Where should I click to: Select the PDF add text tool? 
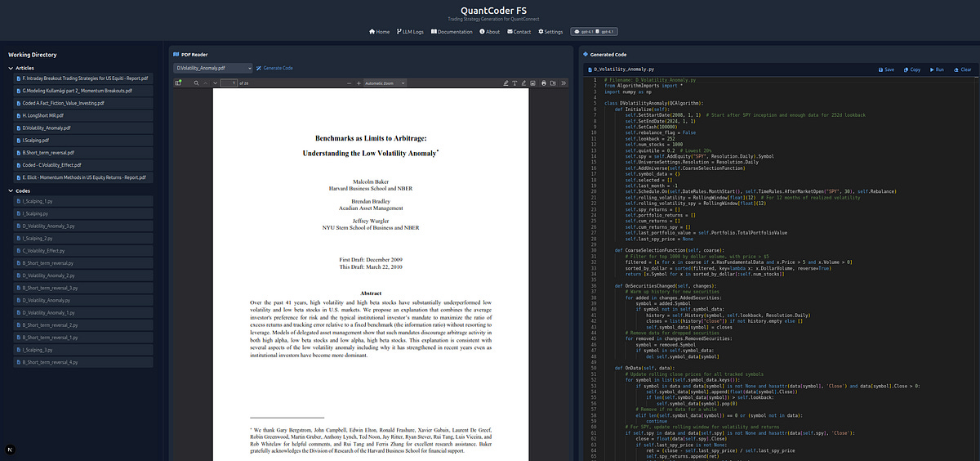pyautogui.click(x=514, y=83)
